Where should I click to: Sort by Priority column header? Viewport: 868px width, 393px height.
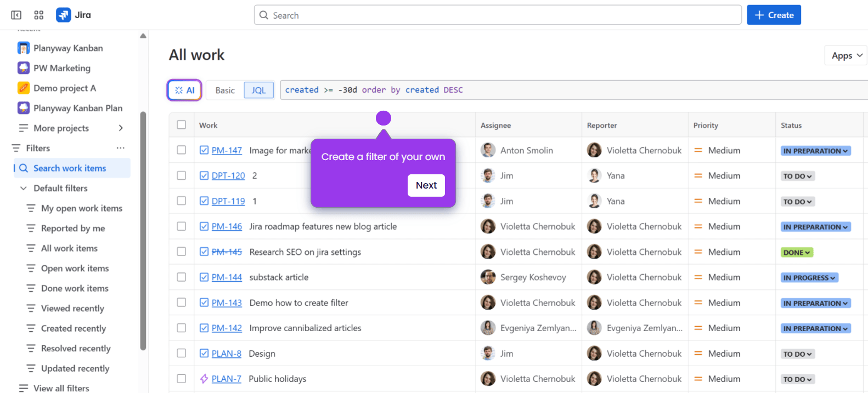click(706, 126)
